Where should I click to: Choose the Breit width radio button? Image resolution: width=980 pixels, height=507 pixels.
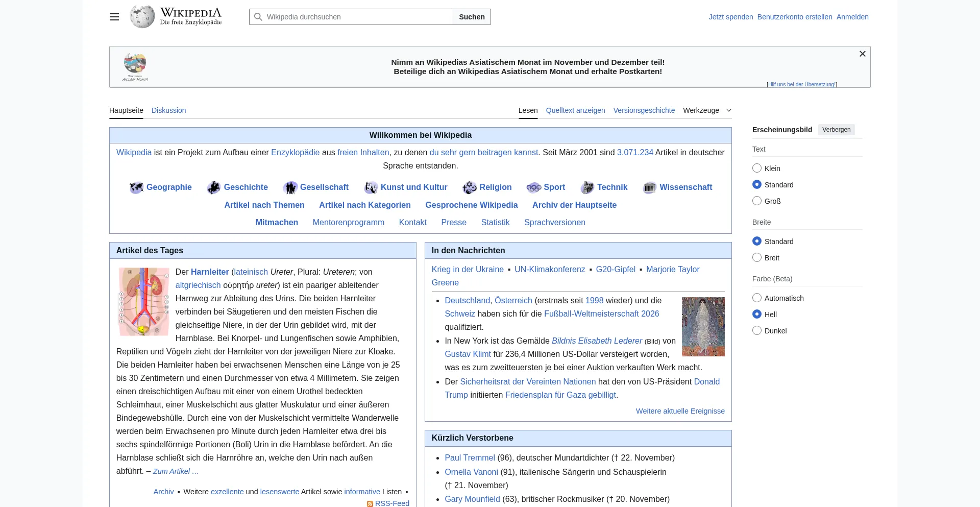point(757,258)
